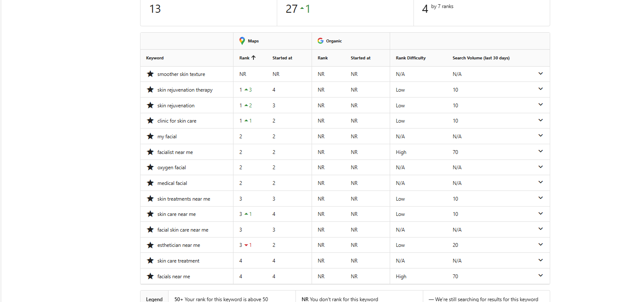Click the Rank Difficulty column header
This screenshot has height=302, width=644.
(x=411, y=58)
